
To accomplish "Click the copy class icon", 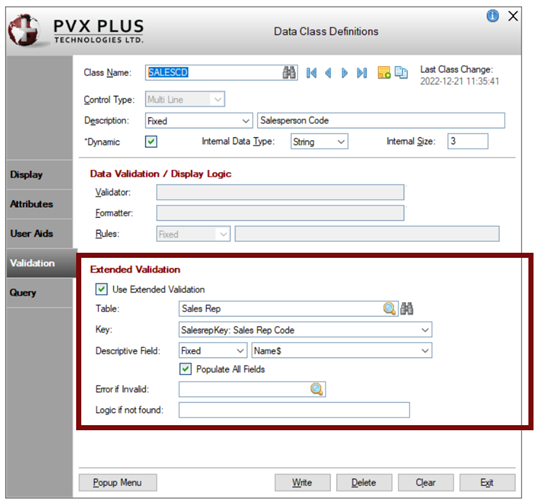I will tap(401, 73).
